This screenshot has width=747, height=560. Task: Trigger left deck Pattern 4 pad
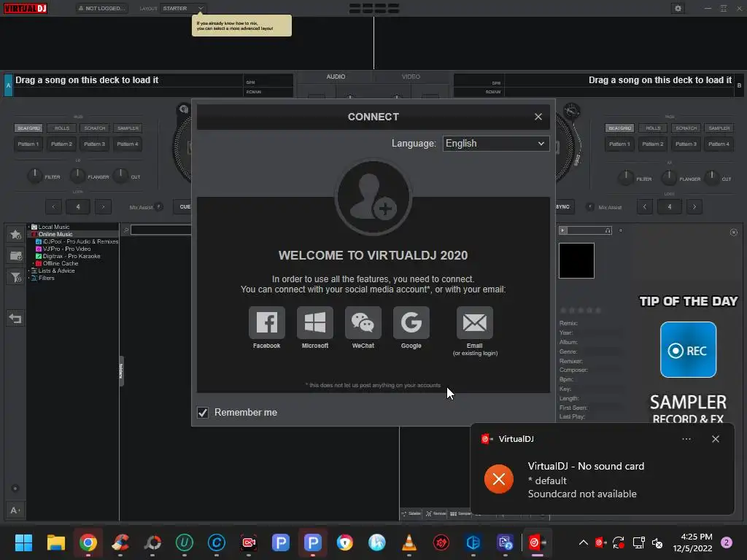pyautogui.click(x=127, y=144)
